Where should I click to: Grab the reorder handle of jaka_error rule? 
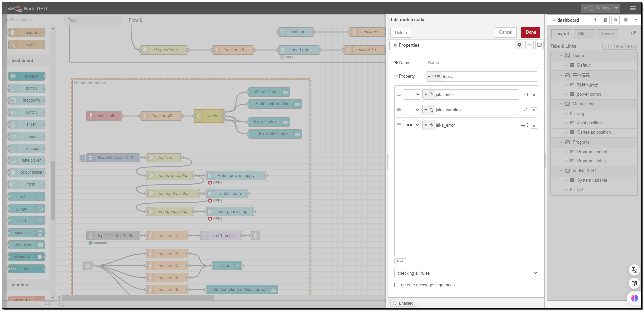[x=399, y=125]
